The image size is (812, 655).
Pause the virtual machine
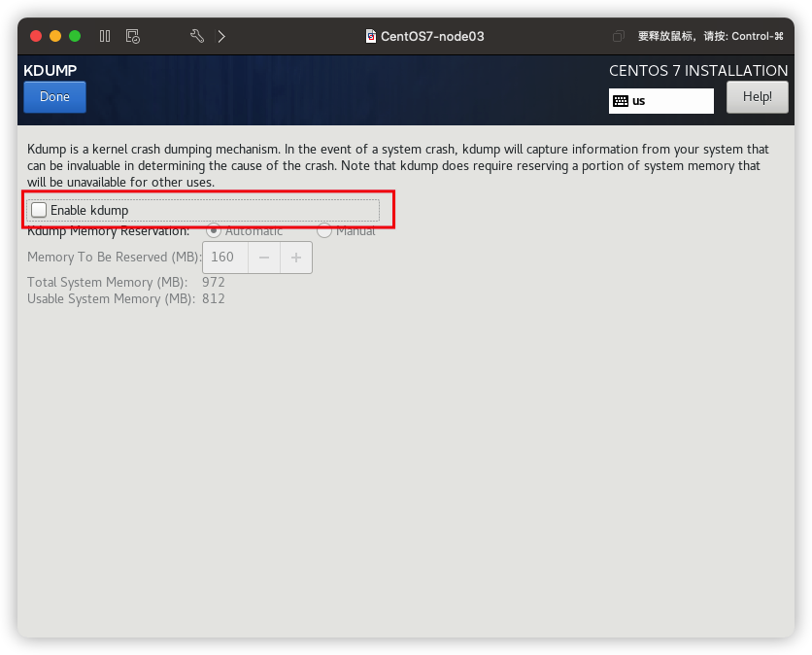pyautogui.click(x=105, y=36)
